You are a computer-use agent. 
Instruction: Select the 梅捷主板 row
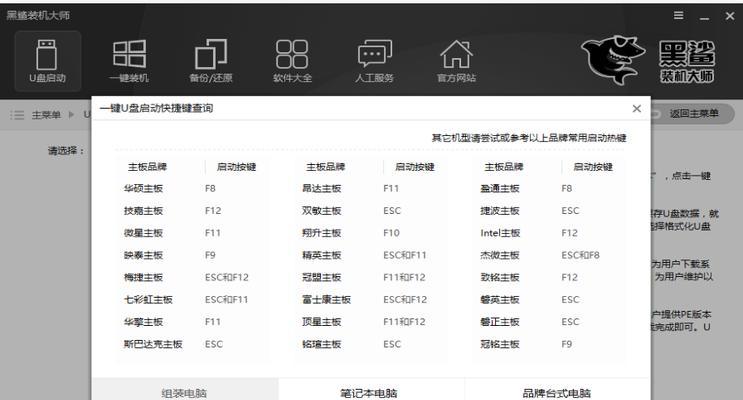pyautogui.click(x=193, y=277)
